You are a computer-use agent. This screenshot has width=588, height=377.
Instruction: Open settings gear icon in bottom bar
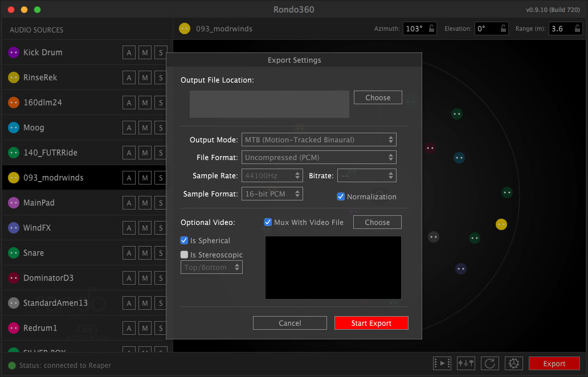[x=514, y=363]
